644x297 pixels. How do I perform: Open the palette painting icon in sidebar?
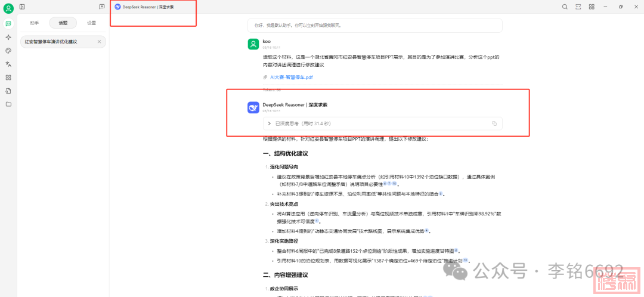pos(8,51)
